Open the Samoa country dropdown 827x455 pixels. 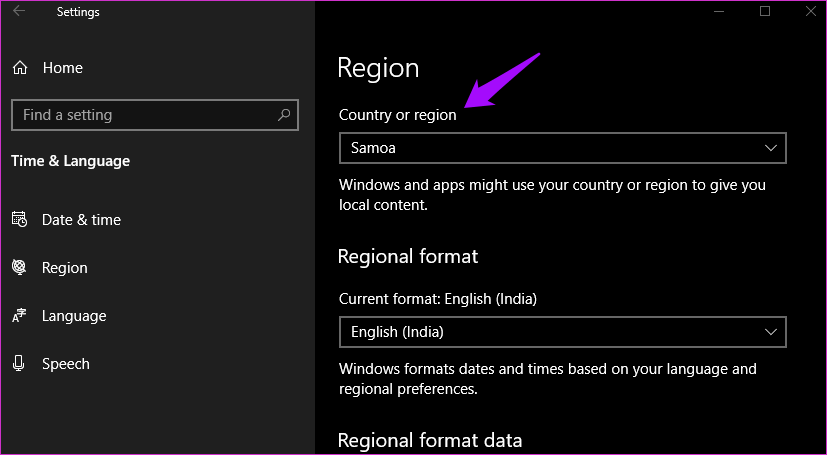(x=563, y=148)
